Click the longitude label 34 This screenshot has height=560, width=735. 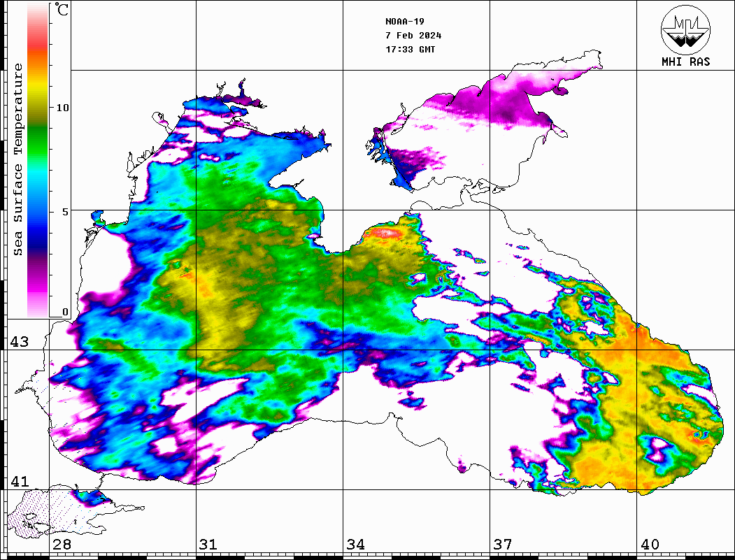[x=355, y=545]
